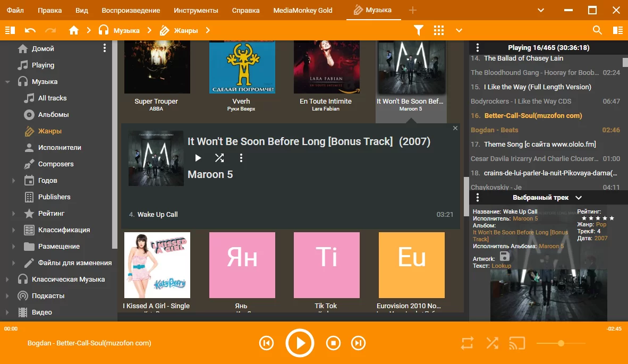Open I Kissed A Girl album thumbnail

coord(157,265)
